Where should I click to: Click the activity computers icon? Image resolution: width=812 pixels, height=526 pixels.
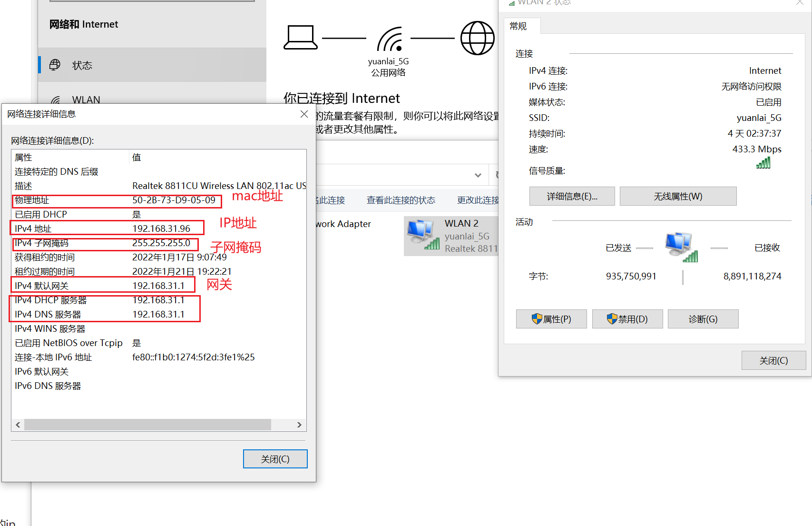pyautogui.click(x=681, y=248)
